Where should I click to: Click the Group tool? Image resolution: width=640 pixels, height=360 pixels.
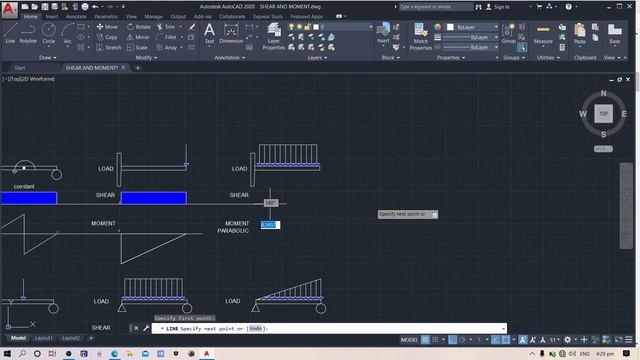[x=509, y=33]
